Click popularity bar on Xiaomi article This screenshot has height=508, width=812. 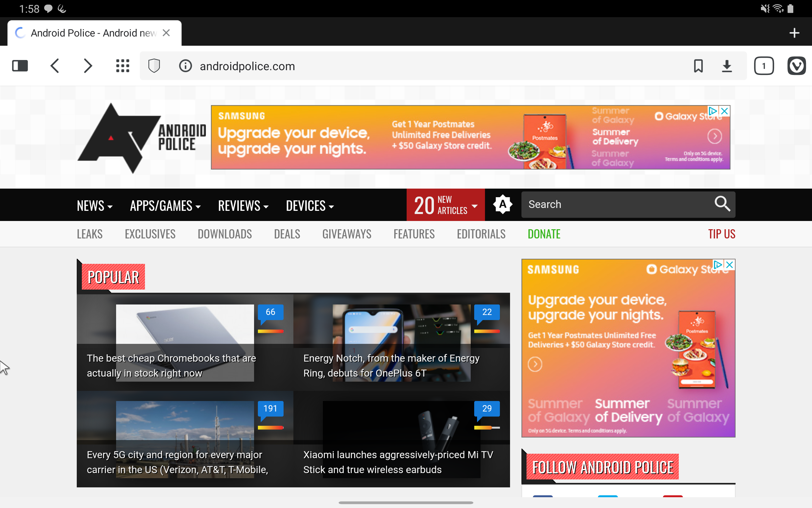487,428
